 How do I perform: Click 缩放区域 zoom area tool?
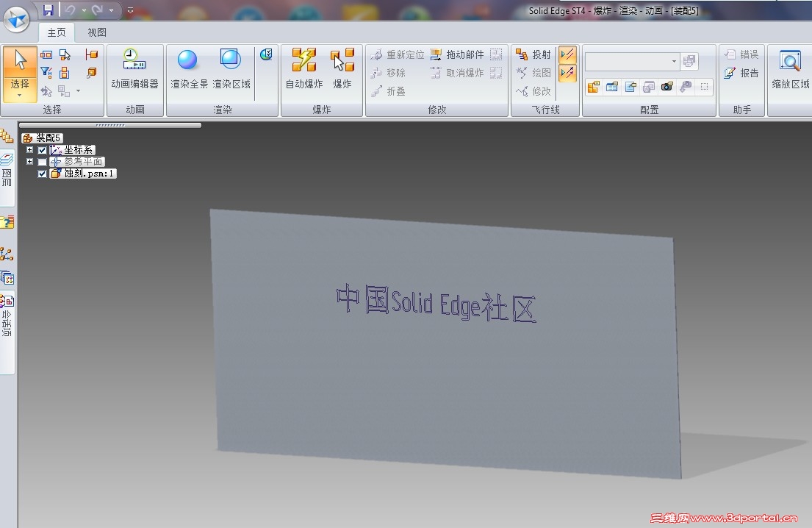click(790, 68)
